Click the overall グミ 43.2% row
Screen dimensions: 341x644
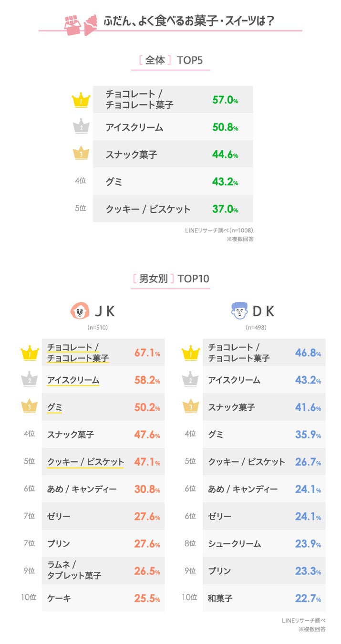pos(173,181)
